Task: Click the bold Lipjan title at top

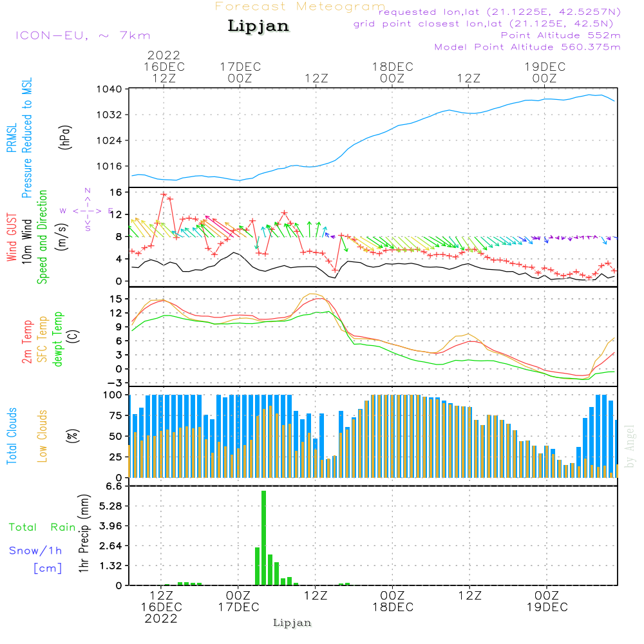Action: 258,26
